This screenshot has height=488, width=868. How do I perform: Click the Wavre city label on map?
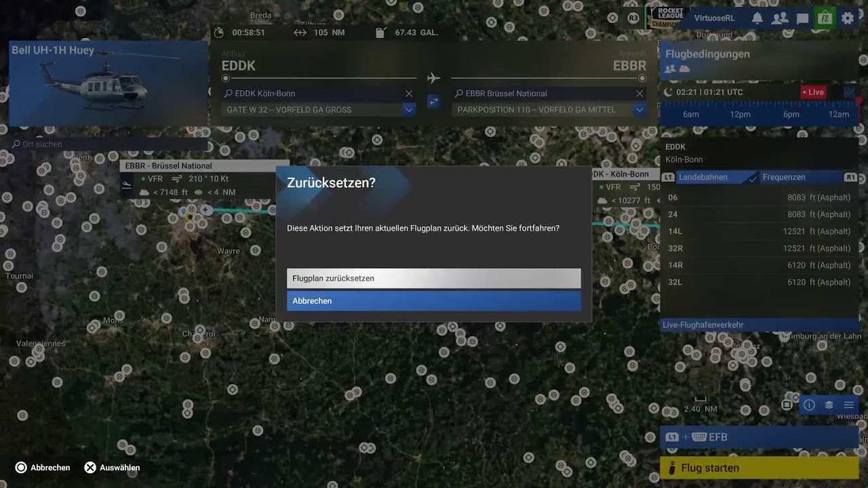click(229, 251)
